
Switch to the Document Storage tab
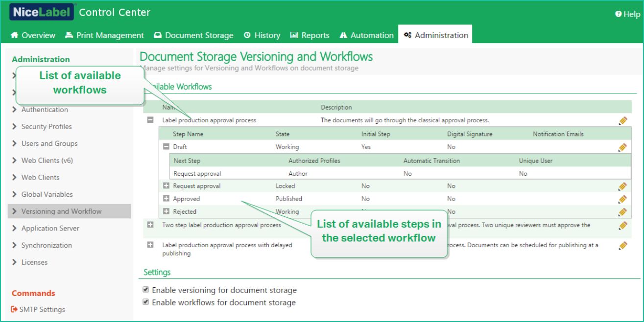coord(193,35)
